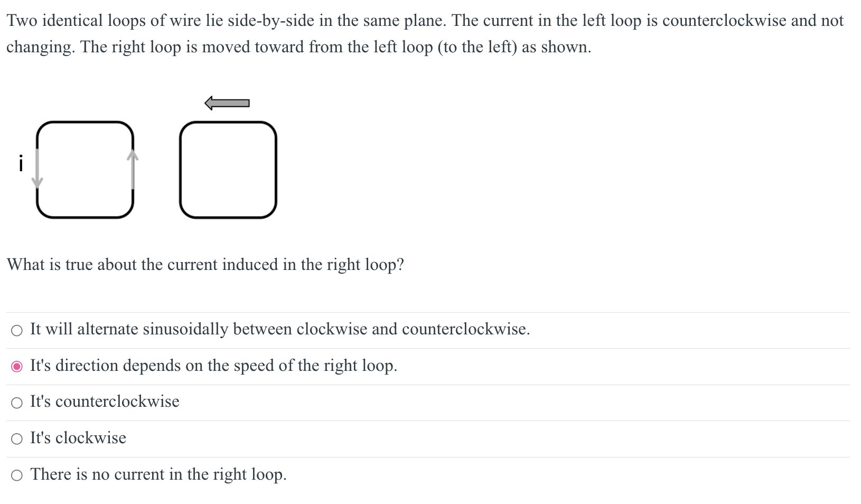Click the top edge of the left loop

coord(86,123)
